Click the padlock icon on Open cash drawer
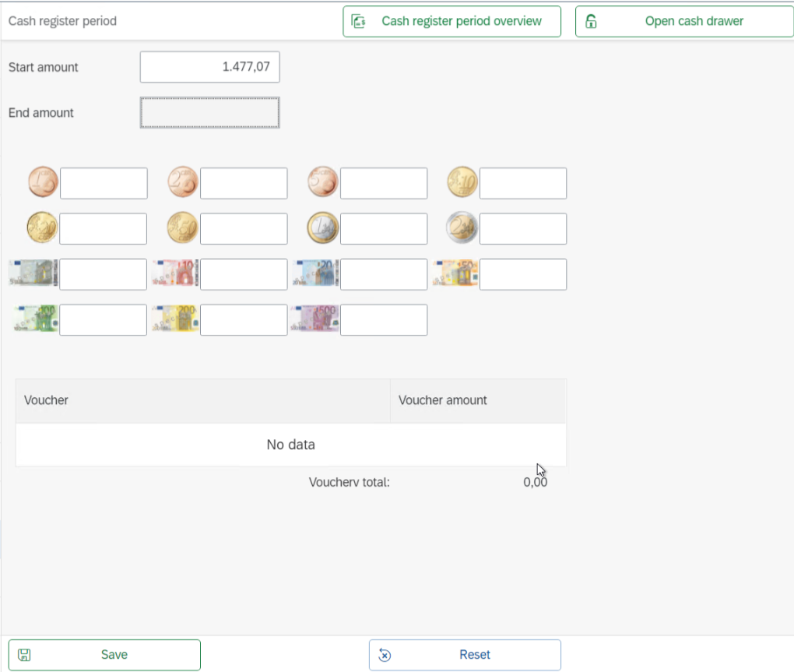The width and height of the screenshot is (794, 672). point(591,21)
